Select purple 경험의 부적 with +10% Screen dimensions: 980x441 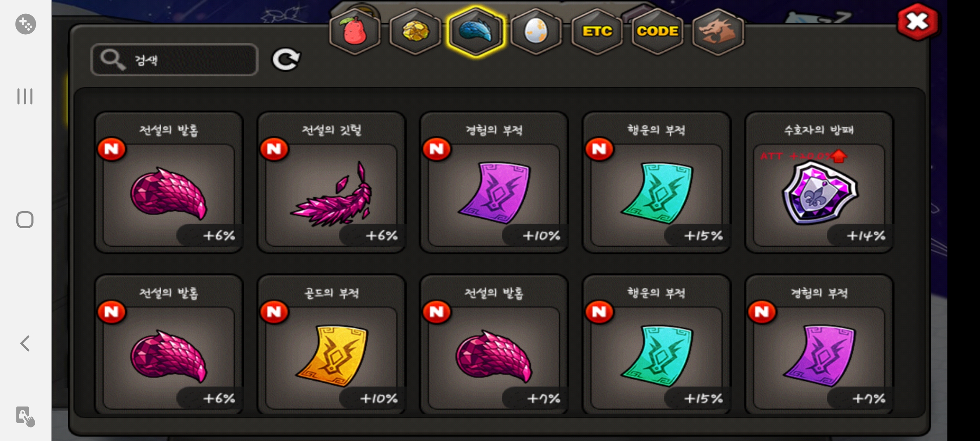pyautogui.click(x=494, y=182)
